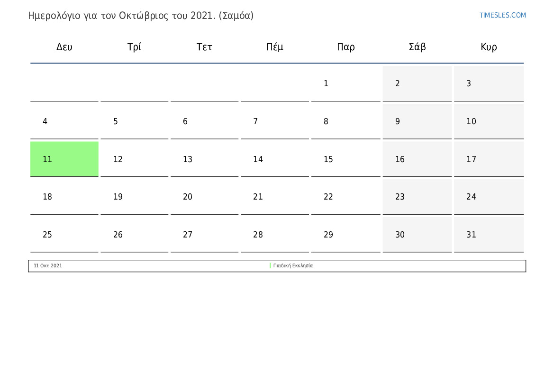
Task: Choose day 15 in the grid
Action: pyautogui.click(x=345, y=159)
